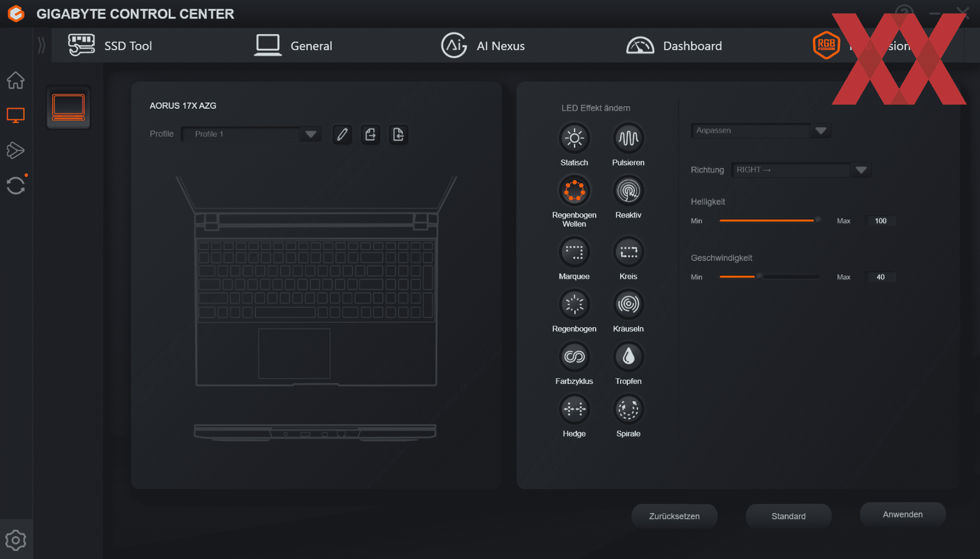Expand the tab bar double-chevron
The width and height of the screenshot is (980, 559).
point(42,45)
